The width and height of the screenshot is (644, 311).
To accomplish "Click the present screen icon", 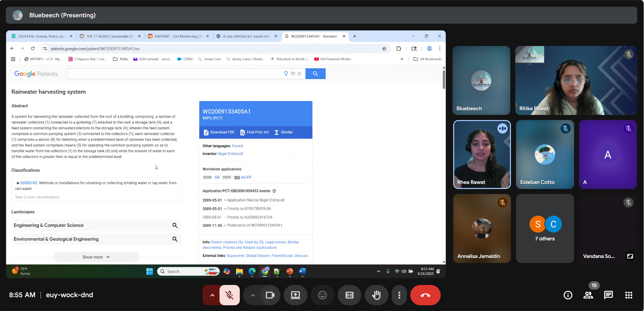I will (x=295, y=295).
